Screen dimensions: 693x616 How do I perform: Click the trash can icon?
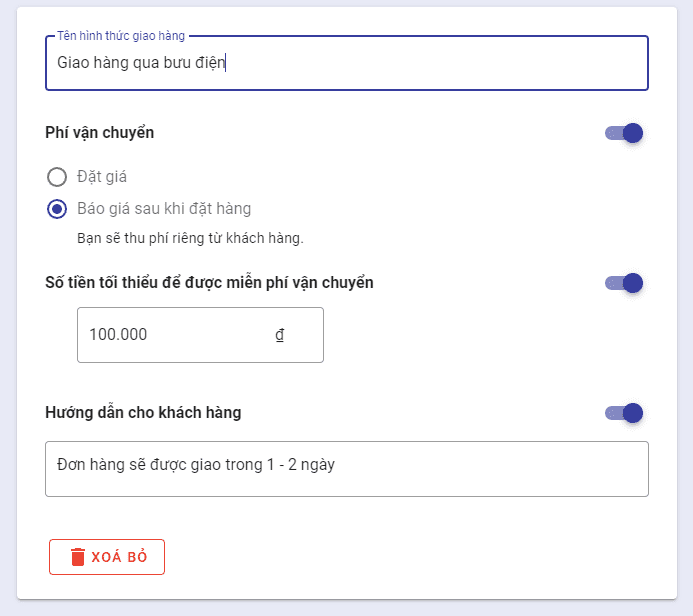tap(78, 557)
